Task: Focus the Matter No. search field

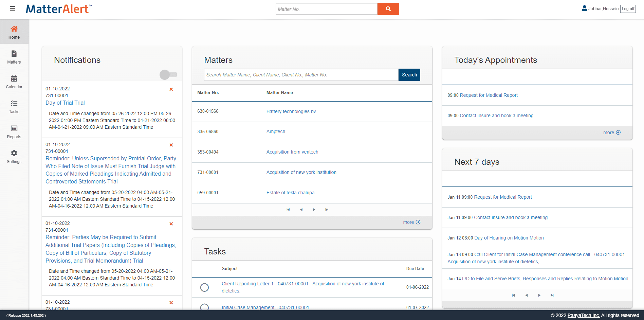Action: pos(326,9)
